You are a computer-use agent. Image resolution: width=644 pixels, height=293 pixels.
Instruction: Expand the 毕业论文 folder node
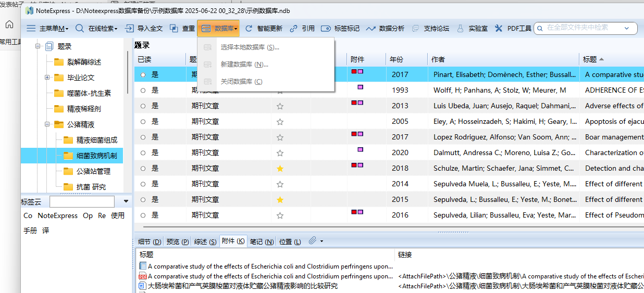pyautogui.click(x=47, y=78)
